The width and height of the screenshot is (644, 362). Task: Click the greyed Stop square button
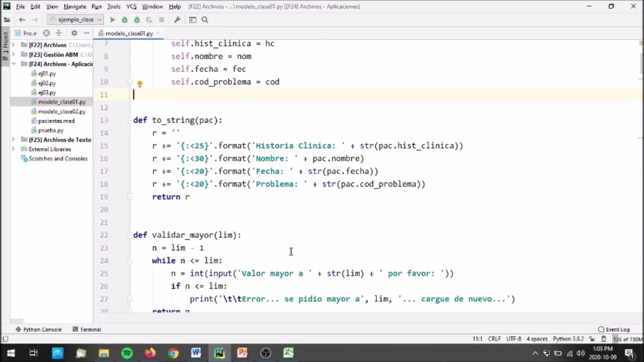pyautogui.click(x=162, y=20)
